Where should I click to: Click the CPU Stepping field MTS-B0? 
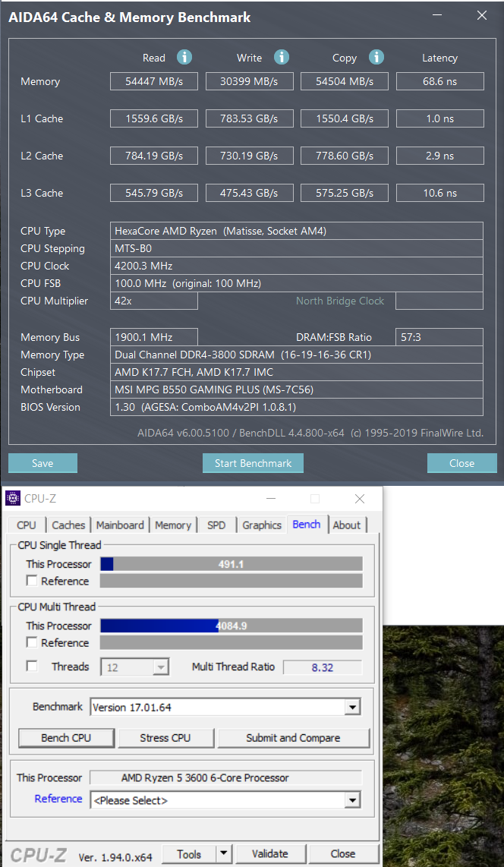click(297, 248)
